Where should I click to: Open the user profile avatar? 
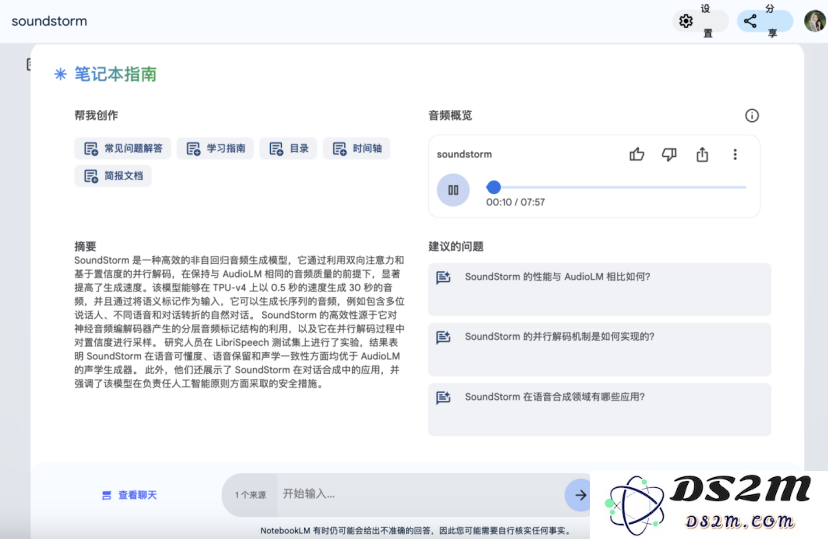[814, 21]
